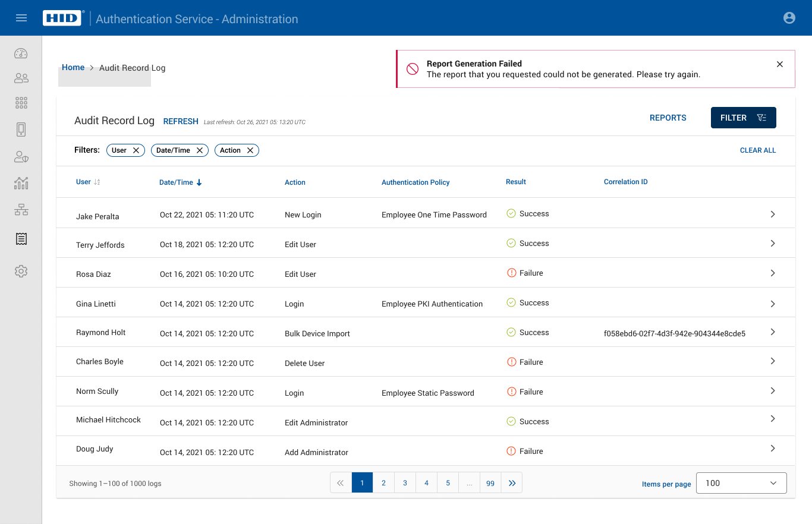Image resolution: width=812 pixels, height=524 pixels.
Task: Open the applications grid sidebar icon
Action: pos(21,103)
